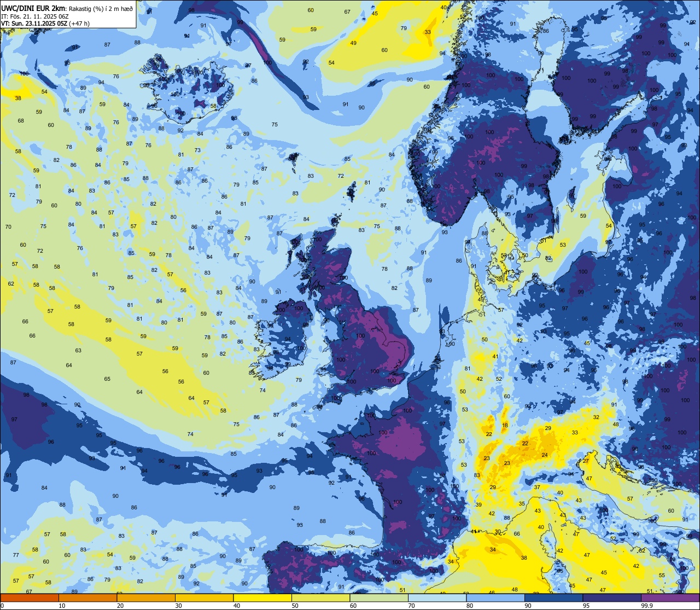Click the map value '37' over northern Italy
The width and height of the screenshot is (700, 610).
coord(537,487)
